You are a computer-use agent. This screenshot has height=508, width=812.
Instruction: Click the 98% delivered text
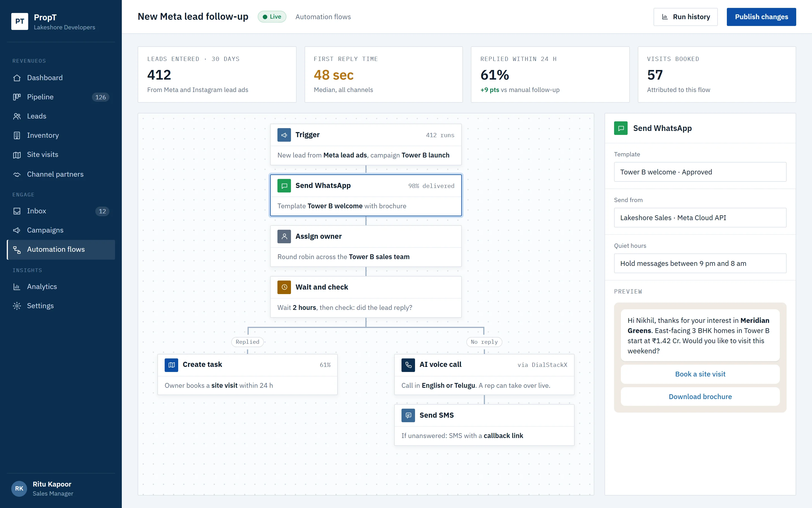click(x=431, y=186)
